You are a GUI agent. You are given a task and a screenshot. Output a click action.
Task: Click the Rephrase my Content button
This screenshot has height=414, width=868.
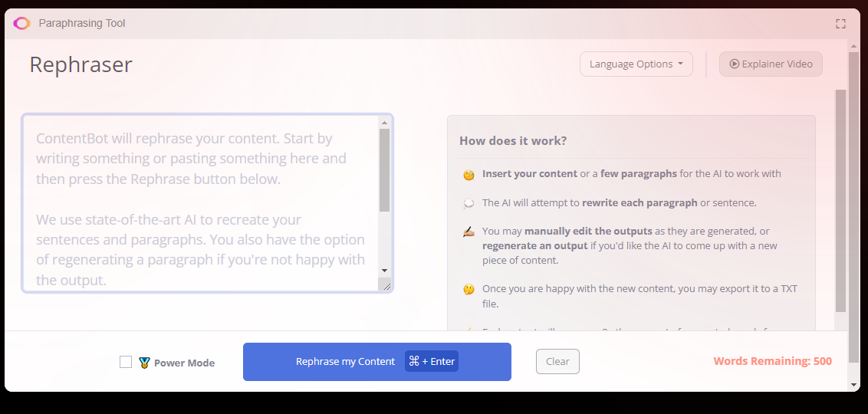(377, 362)
